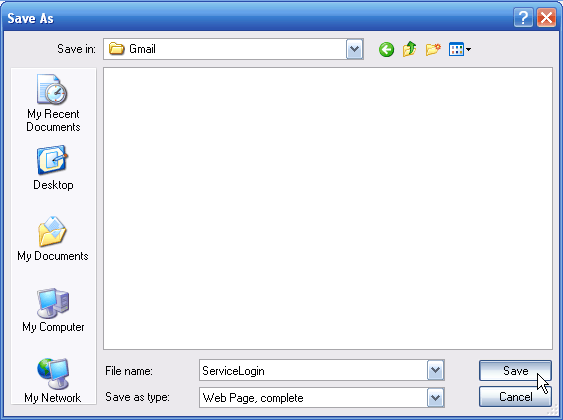This screenshot has width=563, height=420.
Task: Click the Cancel button
Action: (x=515, y=397)
